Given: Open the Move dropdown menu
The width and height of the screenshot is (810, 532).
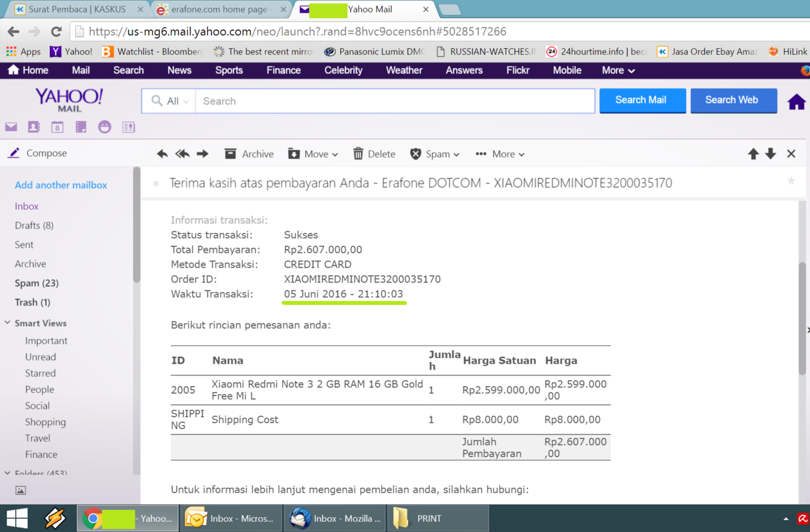Looking at the screenshot, I should (x=313, y=154).
